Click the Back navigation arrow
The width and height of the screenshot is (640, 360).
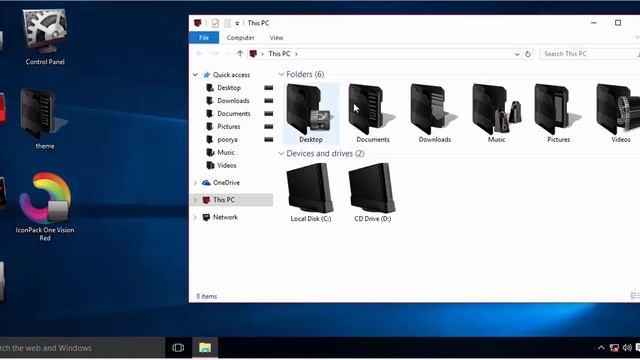point(199,53)
